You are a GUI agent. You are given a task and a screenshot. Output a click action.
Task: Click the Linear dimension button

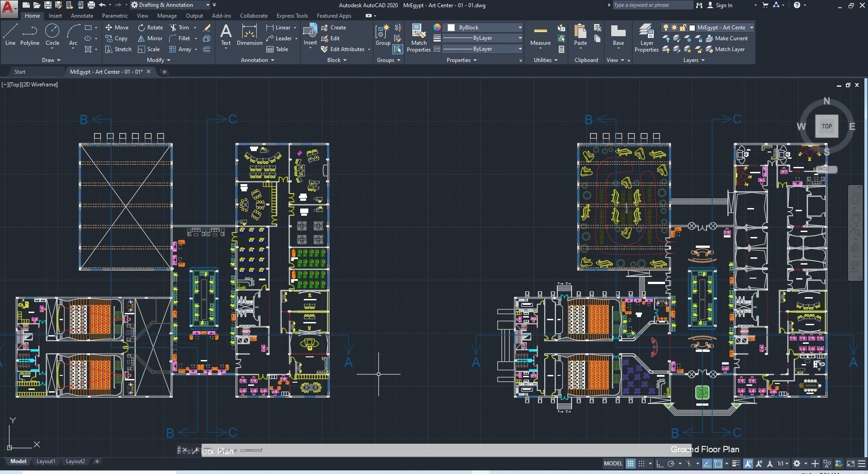[278, 28]
